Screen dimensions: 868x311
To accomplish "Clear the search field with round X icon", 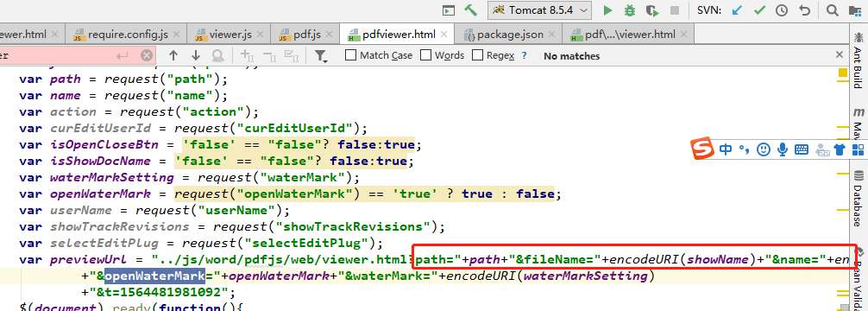I will 146,55.
